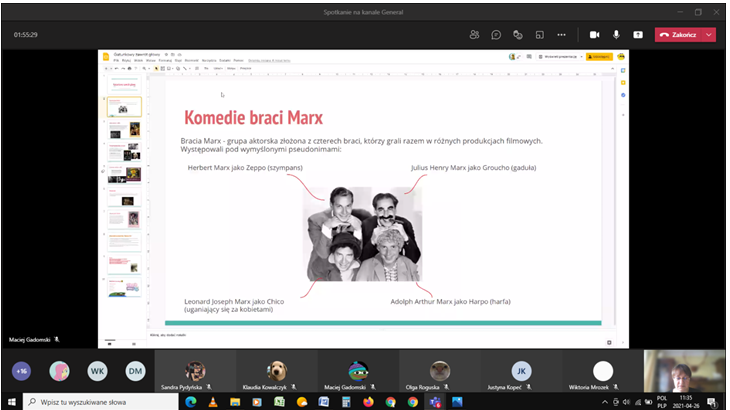730x410 pixels.
Task: Open the Formatuj menu in shared Slides
Action: click(x=165, y=60)
